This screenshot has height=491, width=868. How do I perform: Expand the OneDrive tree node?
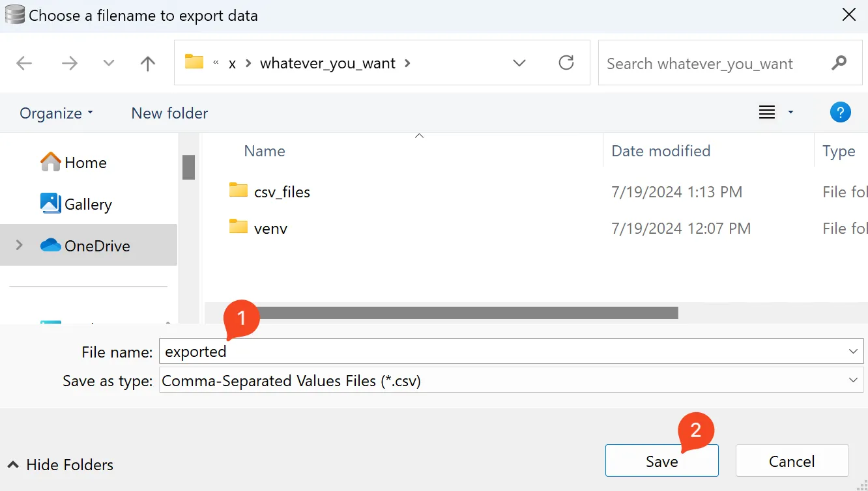coord(19,245)
